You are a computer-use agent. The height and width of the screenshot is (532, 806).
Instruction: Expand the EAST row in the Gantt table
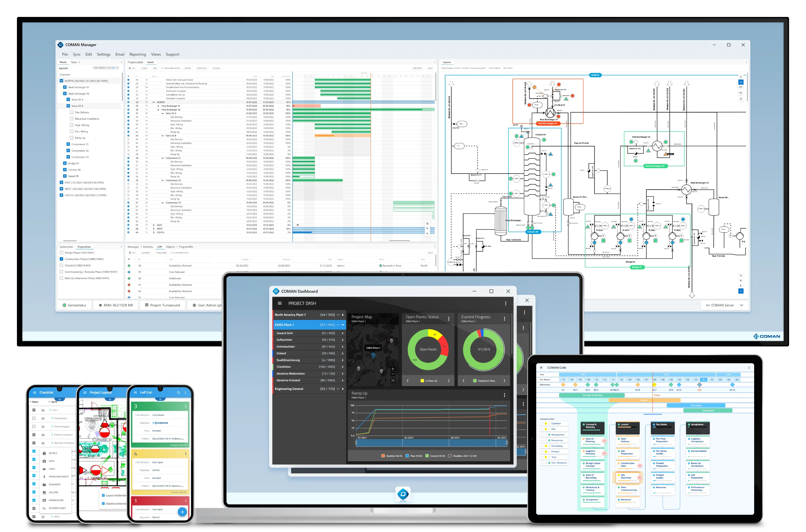click(154, 225)
